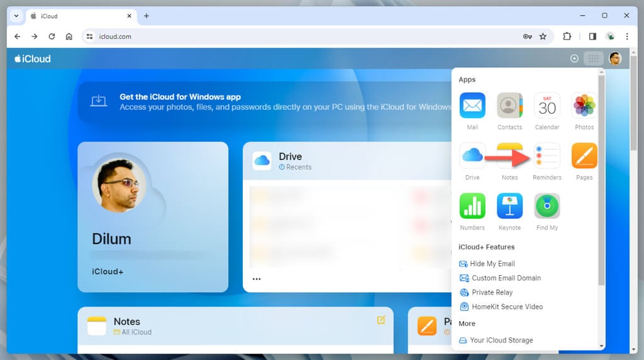
Task: Open the browser extensions puzzle icon
Action: coord(567,36)
